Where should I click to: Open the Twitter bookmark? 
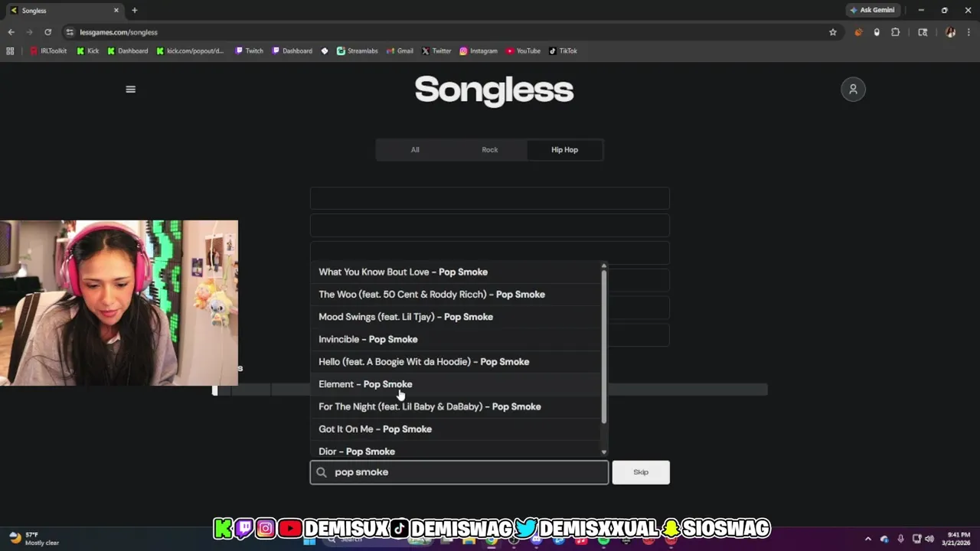pyautogui.click(x=436, y=51)
